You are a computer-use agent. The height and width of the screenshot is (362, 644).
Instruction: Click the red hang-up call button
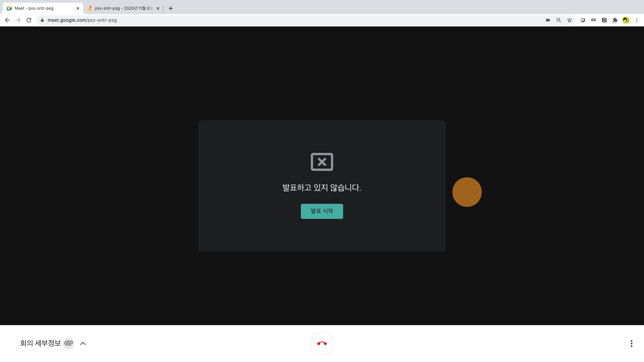point(322,344)
